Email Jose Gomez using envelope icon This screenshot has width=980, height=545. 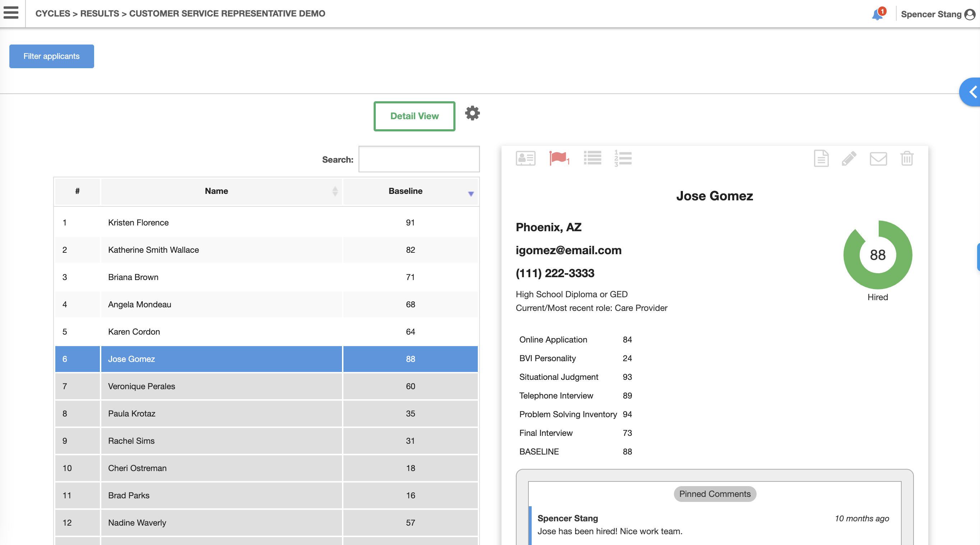point(878,159)
